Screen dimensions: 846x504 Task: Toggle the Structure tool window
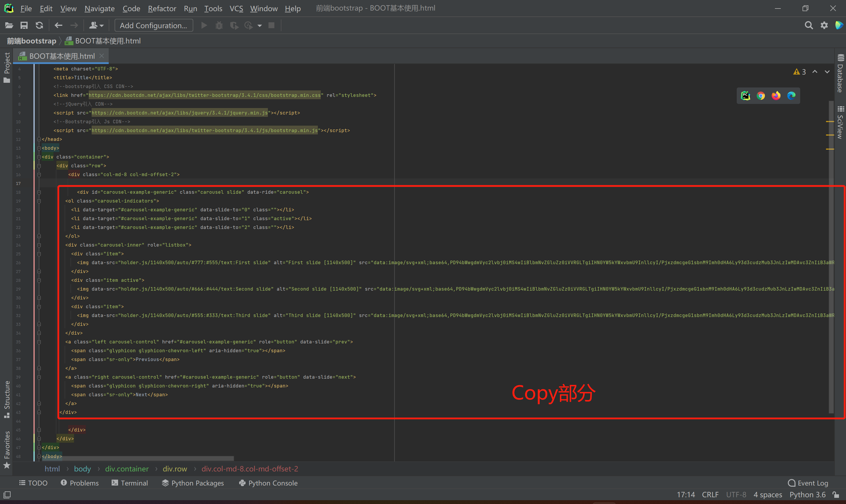pos(7,400)
